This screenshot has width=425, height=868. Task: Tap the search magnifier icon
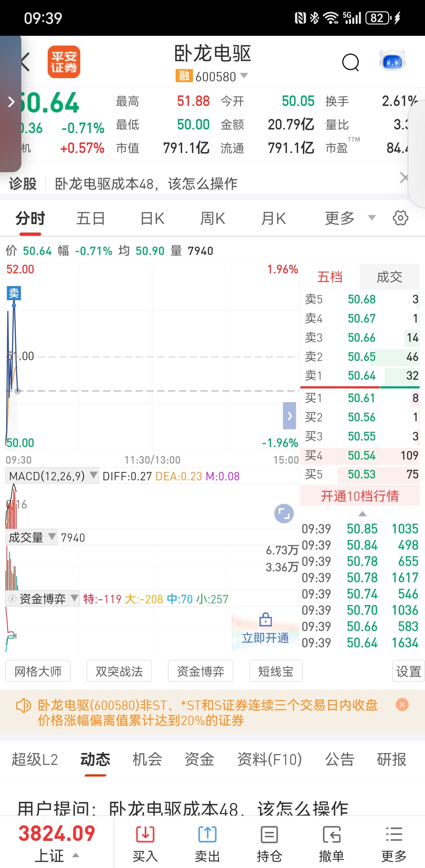click(x=351, y=63)
